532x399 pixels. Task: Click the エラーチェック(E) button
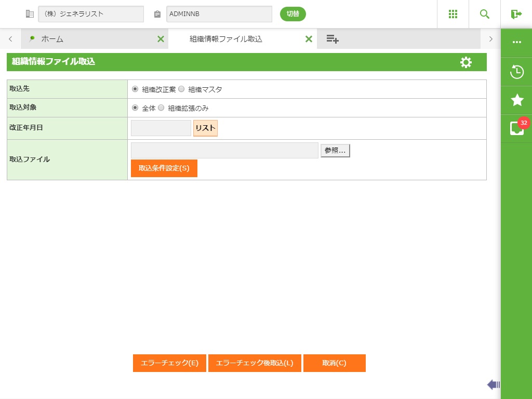(x=169, y=363)
